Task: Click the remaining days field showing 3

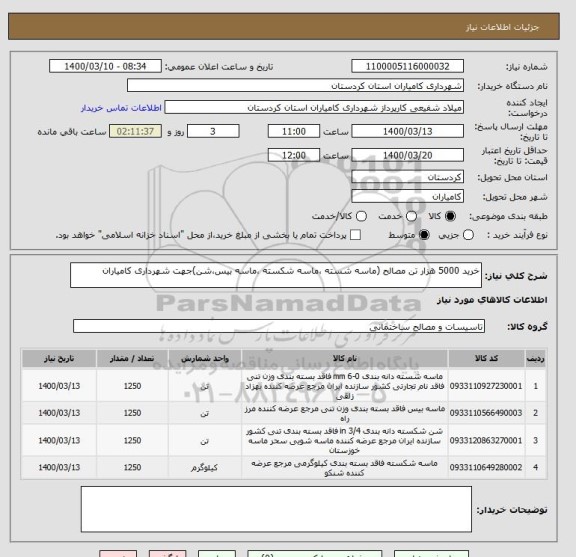Action: pyautogui.click(x=213, y=132)
